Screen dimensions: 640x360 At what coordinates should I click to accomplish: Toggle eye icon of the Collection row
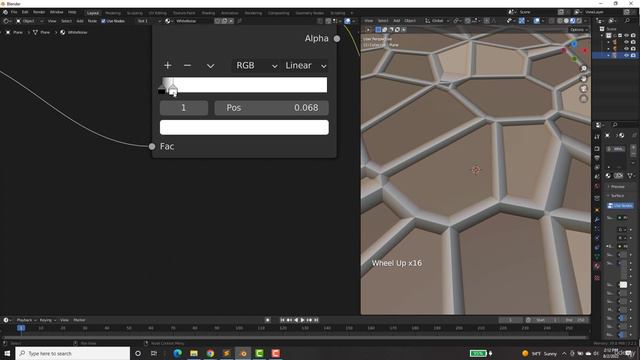pyautogui.click(x=627, y=36)
